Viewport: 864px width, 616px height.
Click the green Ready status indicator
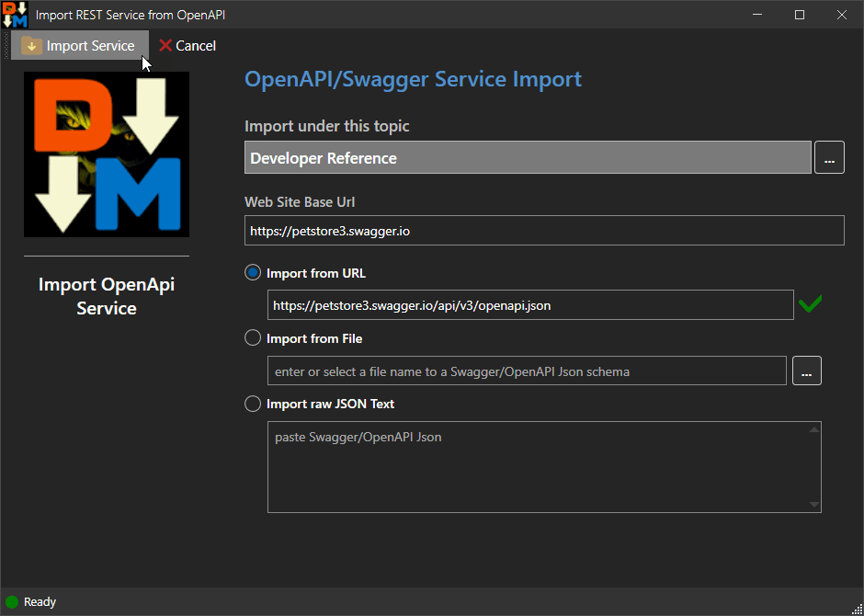pyautogui.click(x=12, y=601)
